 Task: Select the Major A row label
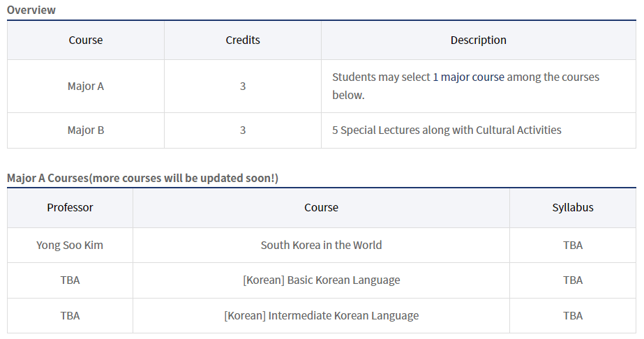coord(86,86)
